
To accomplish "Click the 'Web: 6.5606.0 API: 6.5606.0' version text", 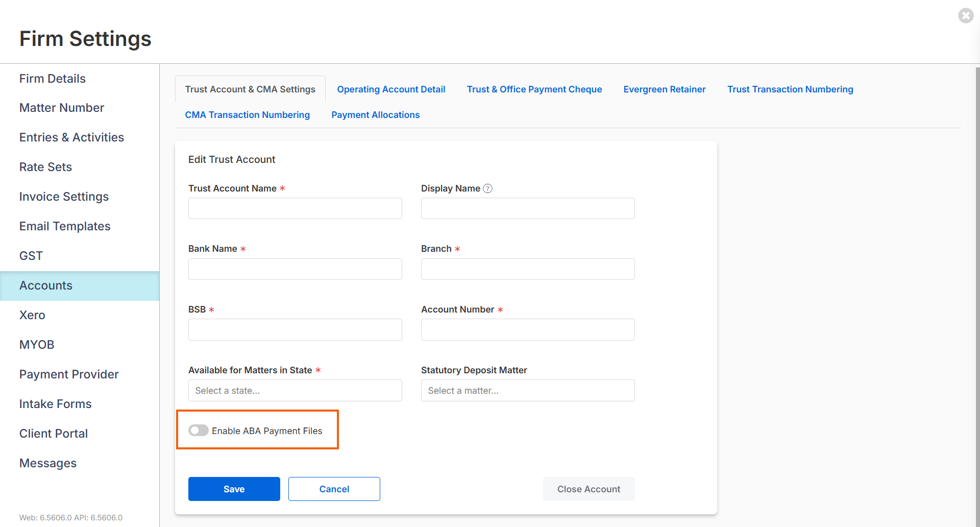I will tap(71, 517).
